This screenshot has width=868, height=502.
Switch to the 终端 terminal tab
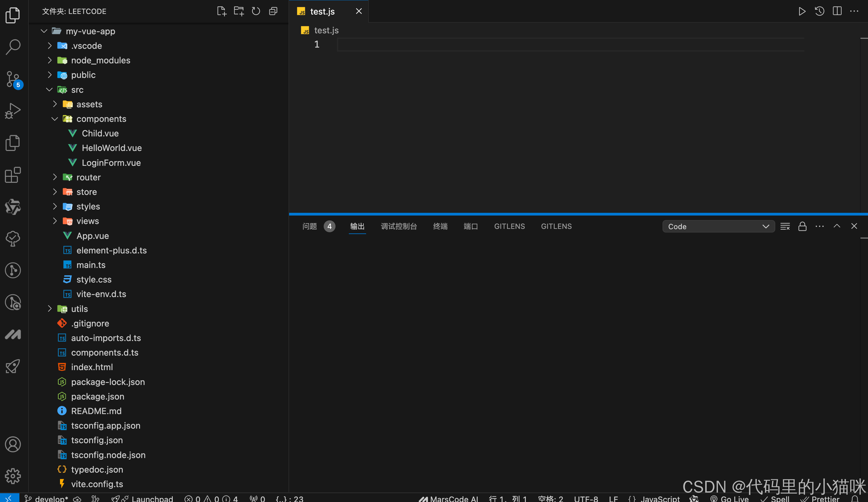point(440,226)
